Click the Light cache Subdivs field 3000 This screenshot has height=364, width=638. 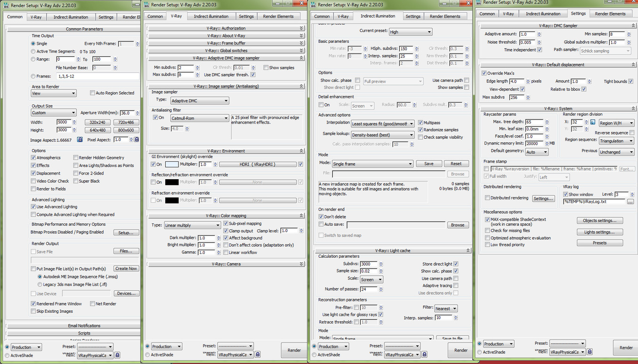(369, 264)
